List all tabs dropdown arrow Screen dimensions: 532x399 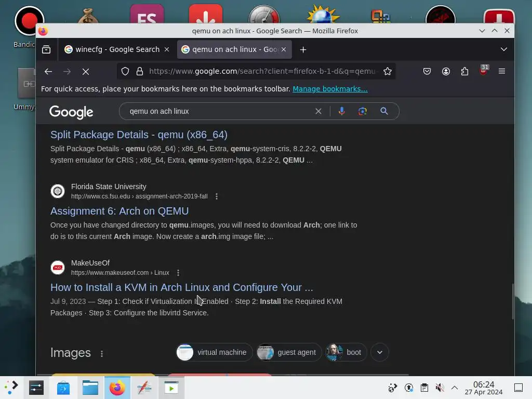pos(504,49)
